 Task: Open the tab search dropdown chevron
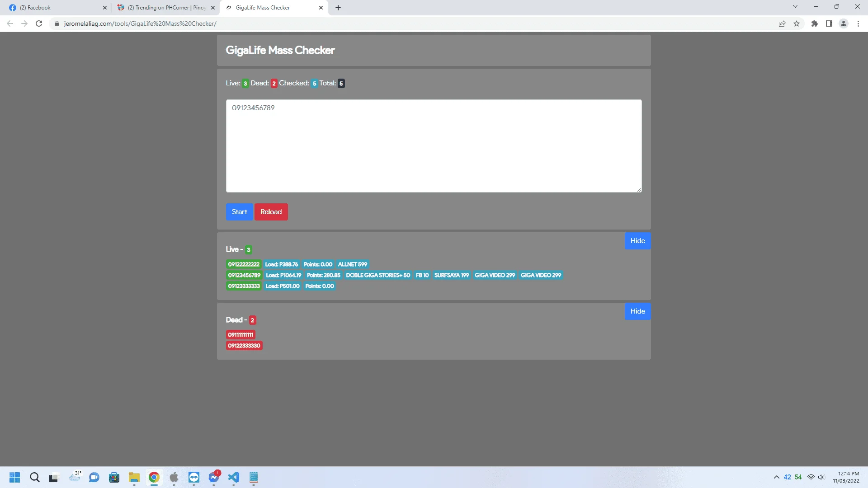(795, 7)
